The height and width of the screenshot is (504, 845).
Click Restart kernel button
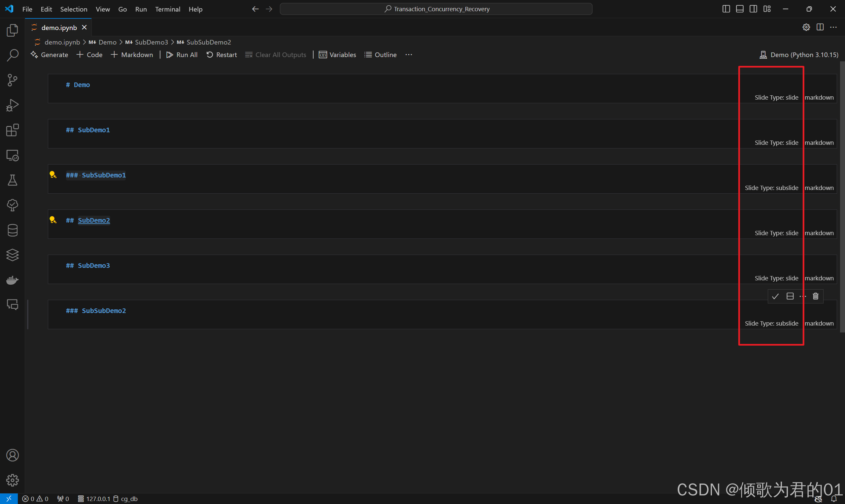pos(221,55)
